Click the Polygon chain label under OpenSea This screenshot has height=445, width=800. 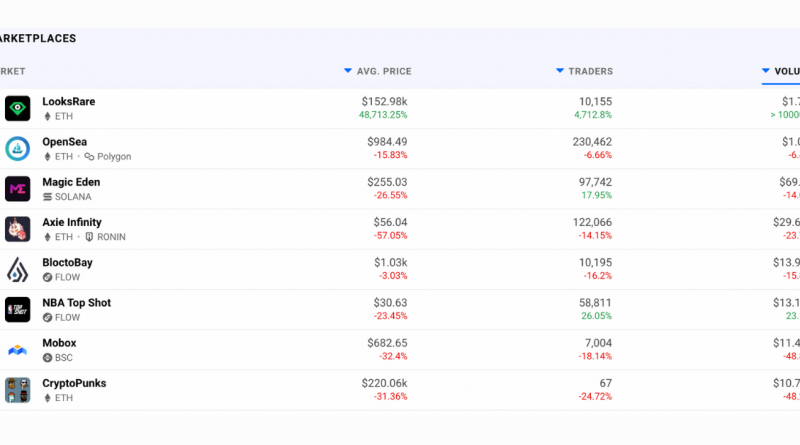[x=113, y=157]
